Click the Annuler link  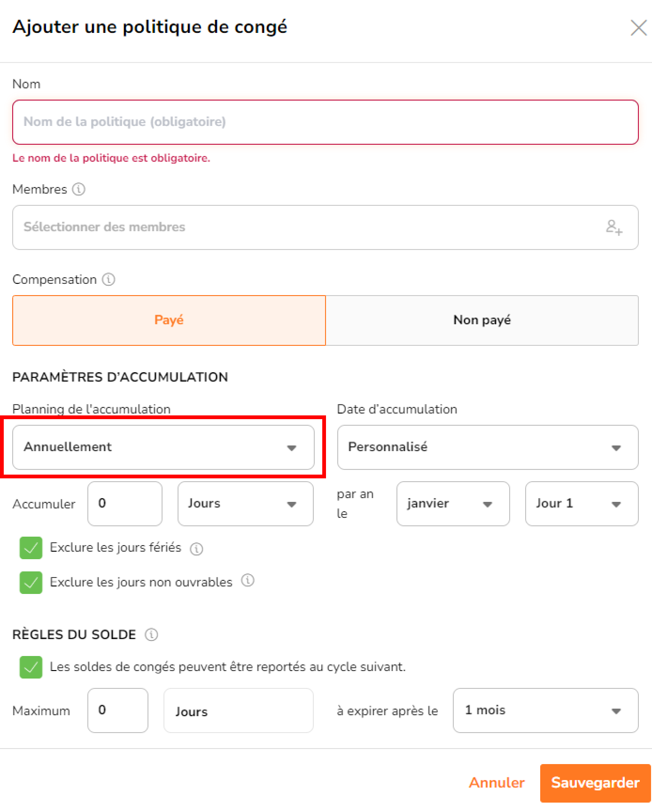497,783
